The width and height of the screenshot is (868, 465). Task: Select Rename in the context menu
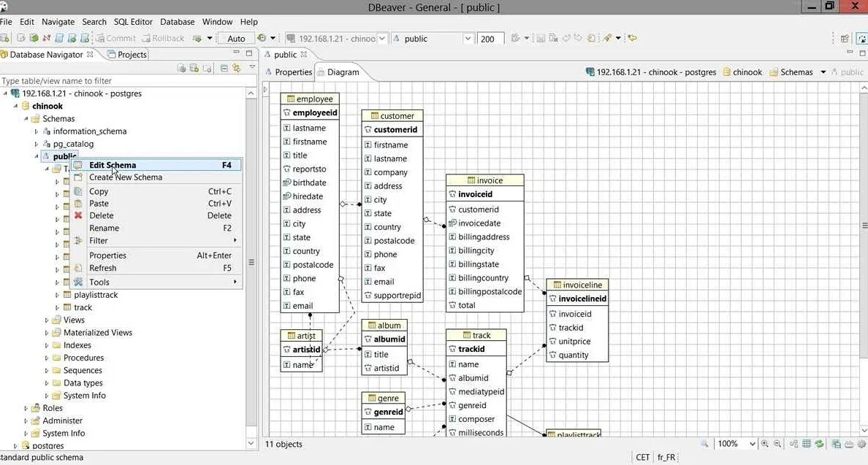click(x=156, y=228)
